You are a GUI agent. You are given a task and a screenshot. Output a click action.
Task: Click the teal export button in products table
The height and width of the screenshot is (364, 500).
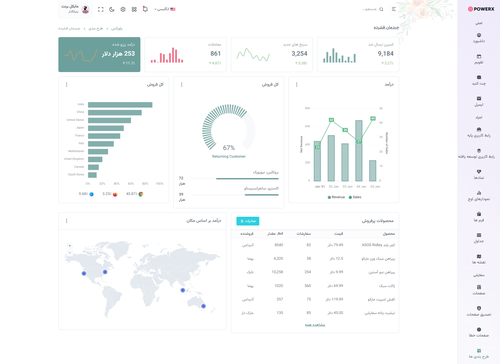click(248, 221)
